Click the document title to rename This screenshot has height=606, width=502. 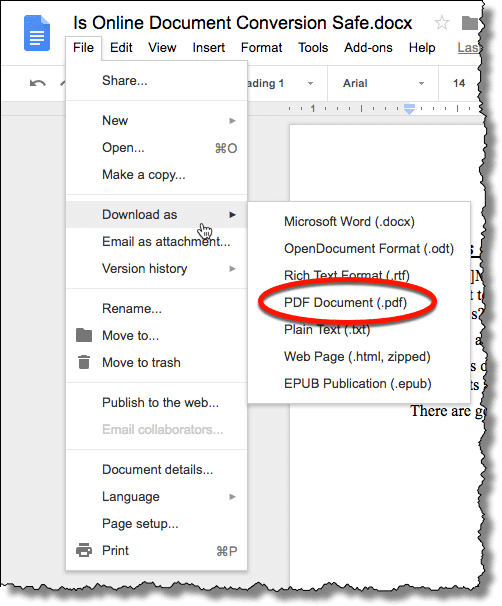[243, 23]
